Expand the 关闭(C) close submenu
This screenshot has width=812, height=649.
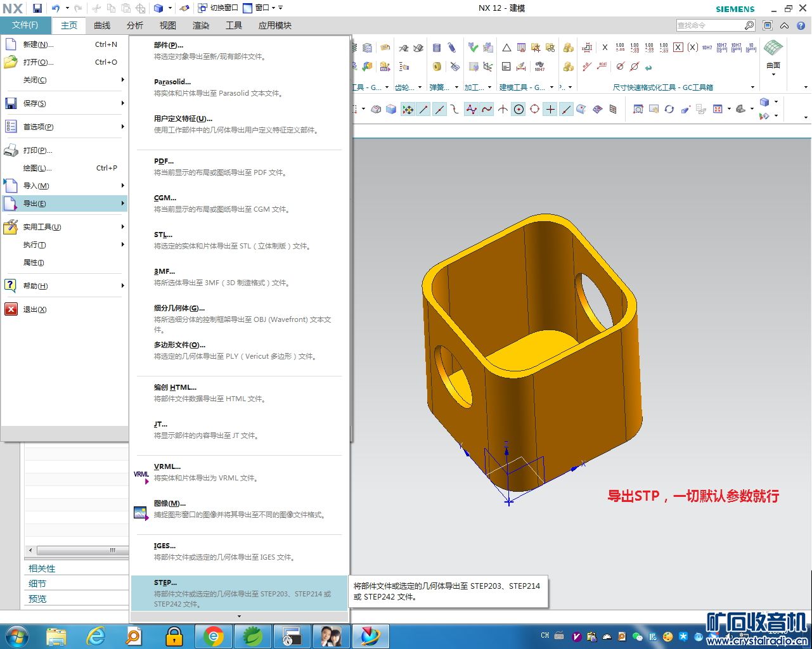pyautogui.click(x=63, y=80)
